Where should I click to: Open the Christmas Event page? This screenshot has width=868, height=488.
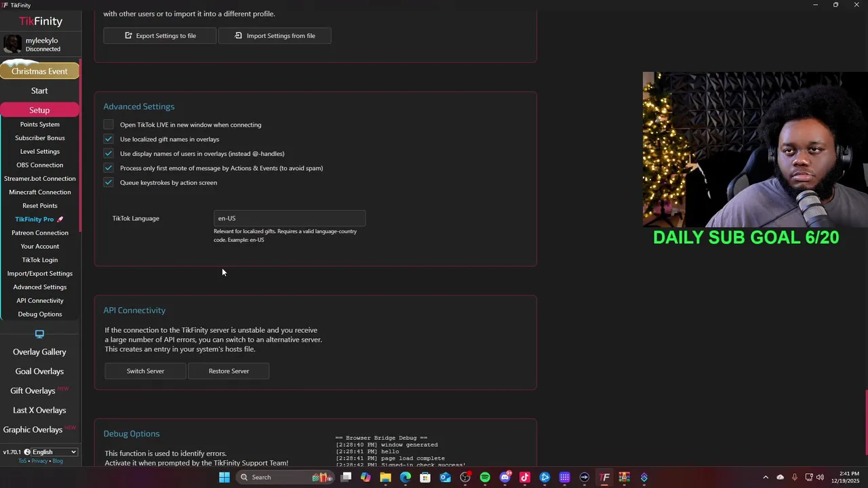(x=39, y=71)
